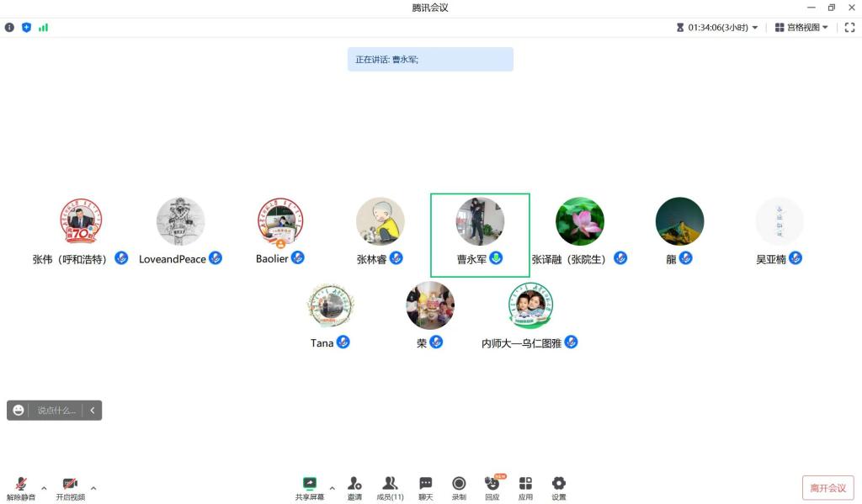Click the meeting info icon at top left
Image resolution: width=862 pixels, height=504 pixels.
9,28
